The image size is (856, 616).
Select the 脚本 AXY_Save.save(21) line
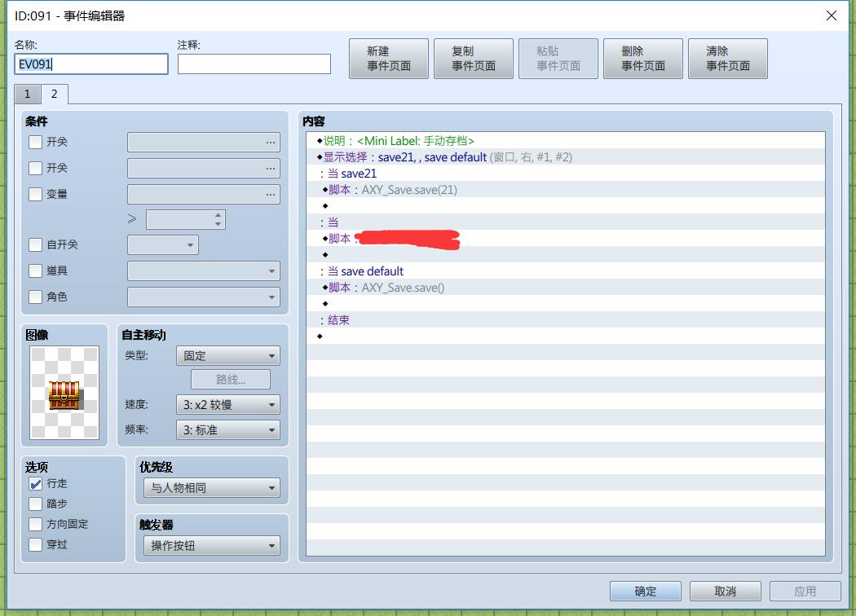click(566, 190)
